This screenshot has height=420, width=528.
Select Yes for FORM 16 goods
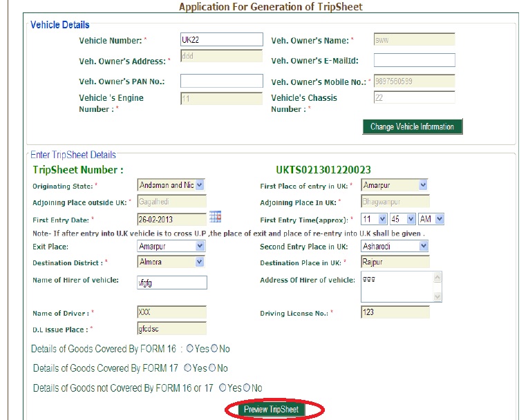coord(189,349)
